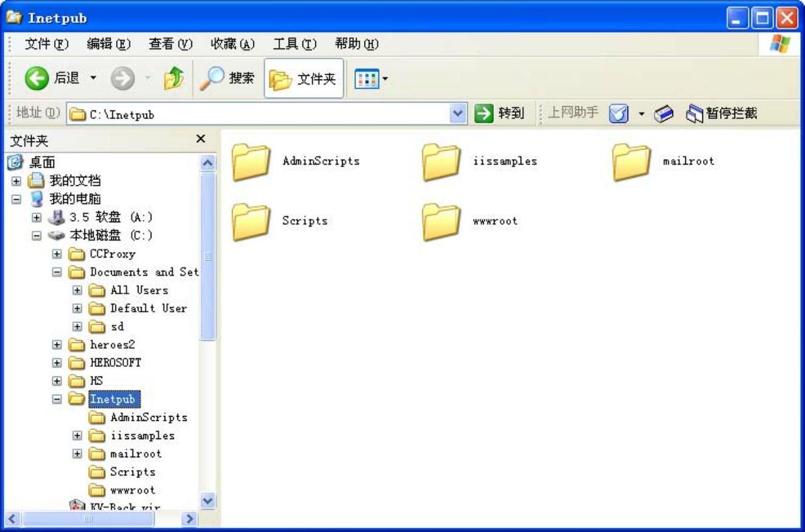Image resolution: width=805 pixels, height=532 pixels.
Task: Go up one folder level icon
Action: (x=174, y=78)
